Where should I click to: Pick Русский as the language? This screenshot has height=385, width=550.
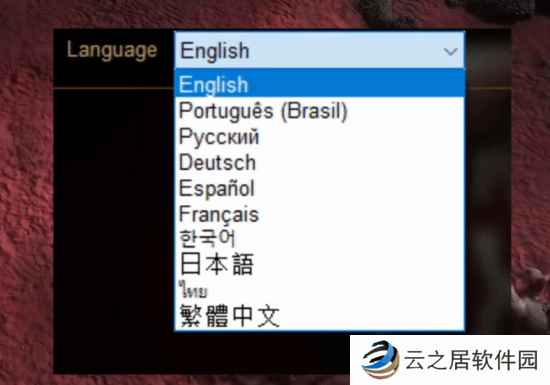(x=320, y=136)
